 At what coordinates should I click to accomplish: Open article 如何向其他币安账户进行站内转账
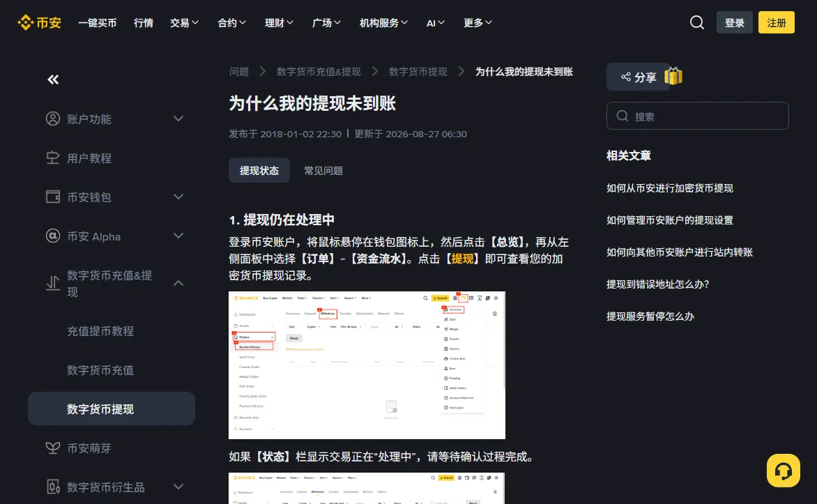(680, 252)
